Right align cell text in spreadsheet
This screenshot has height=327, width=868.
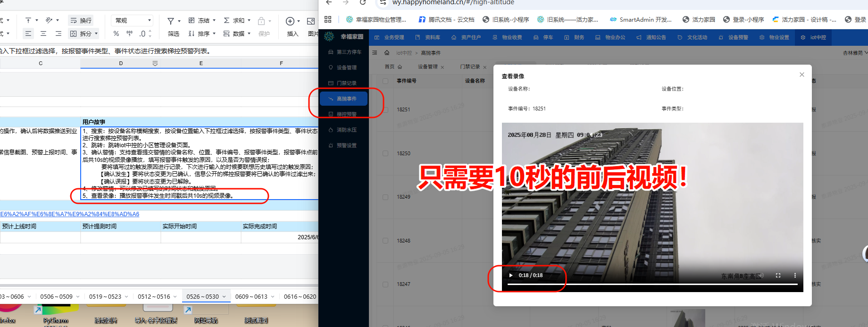tap(58, 34)
